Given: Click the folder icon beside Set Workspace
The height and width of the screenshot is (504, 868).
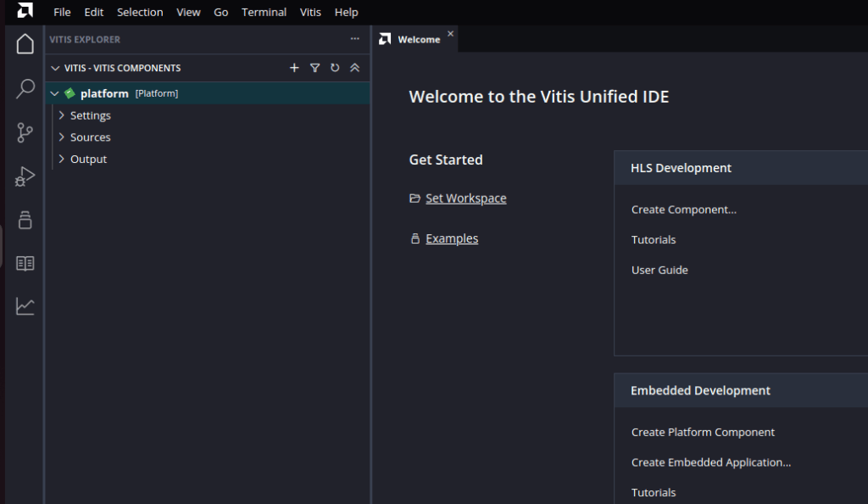Looking at the screenshot, I should 415,199.
